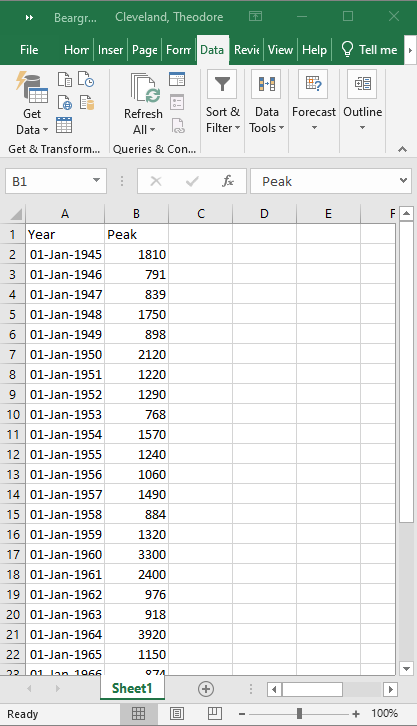Click the From Table/Range icon
Viewport: 417px width, 726px height.
coord(64,125)
